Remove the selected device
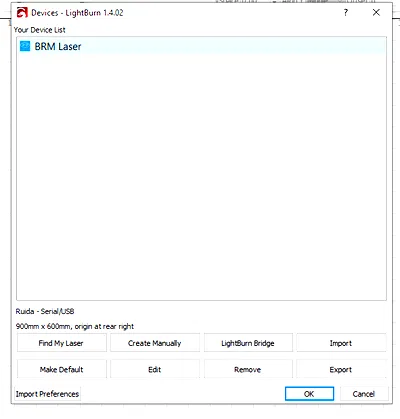Image resolution: width=400 pixels, height=419 pixels. point(248,369)
